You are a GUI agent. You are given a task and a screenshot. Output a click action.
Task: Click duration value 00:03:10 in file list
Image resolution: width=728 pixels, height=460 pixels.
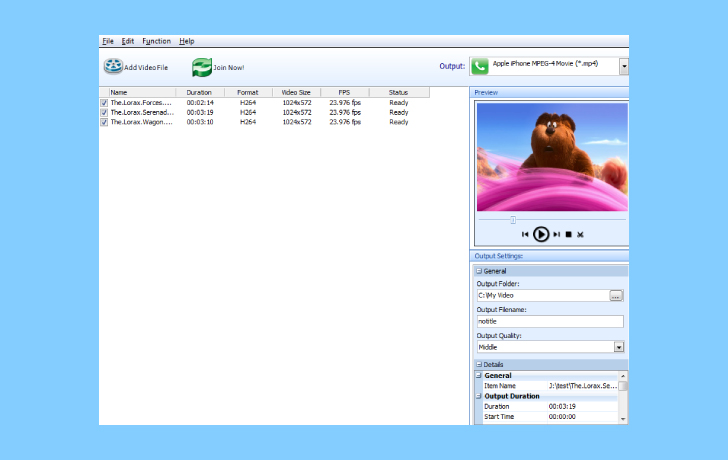(200, 123)
